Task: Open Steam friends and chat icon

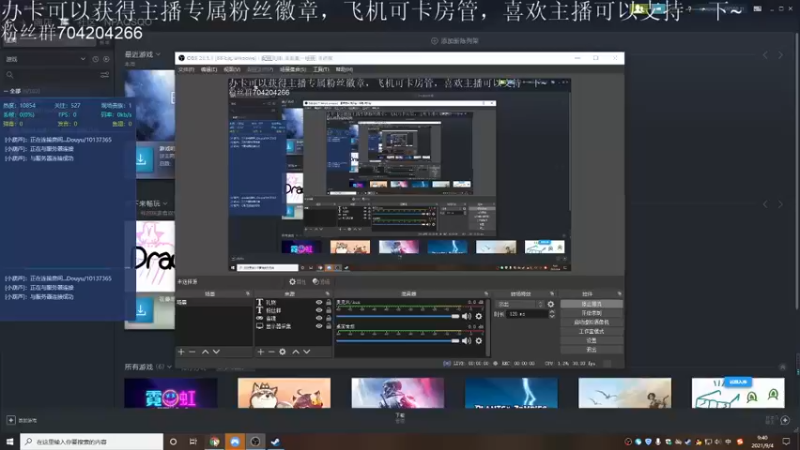Action: coord(785,420)
